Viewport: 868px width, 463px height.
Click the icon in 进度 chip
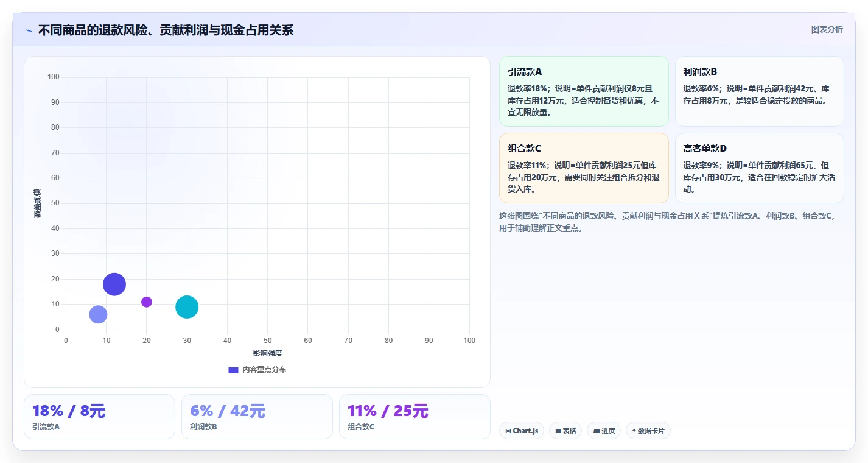(x=596, y=431)
